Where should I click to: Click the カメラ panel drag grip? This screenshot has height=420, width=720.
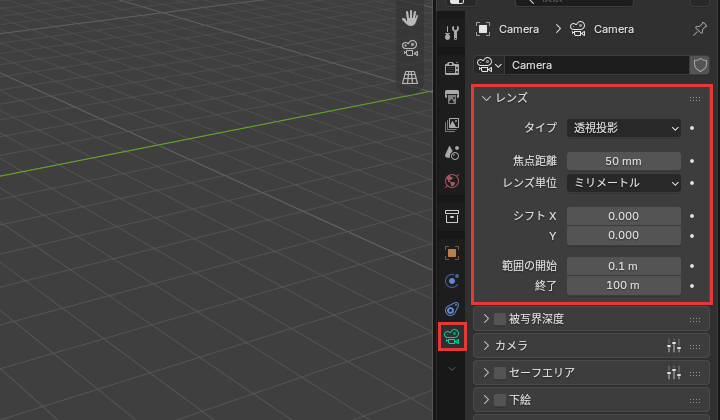pyautogui.click(x=695, y=347)
